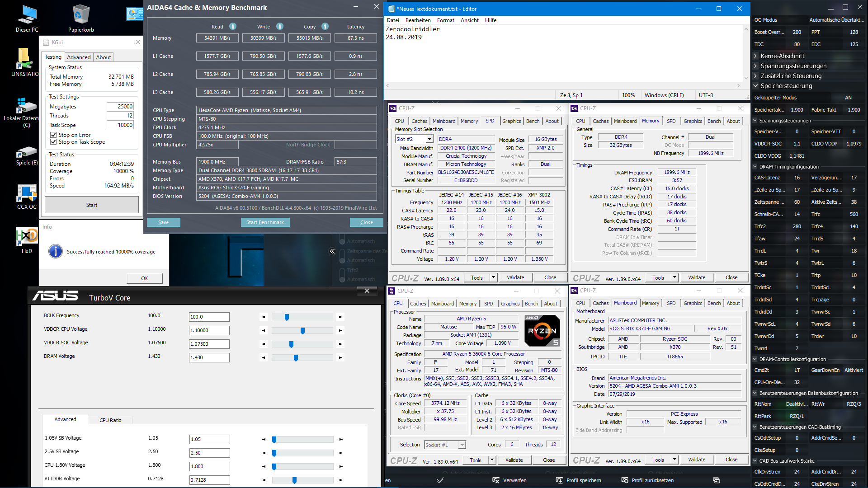This screenshot has width=868, height=488.
Task: Click the Read info icon in AIDA64
Action: [233, 27]
